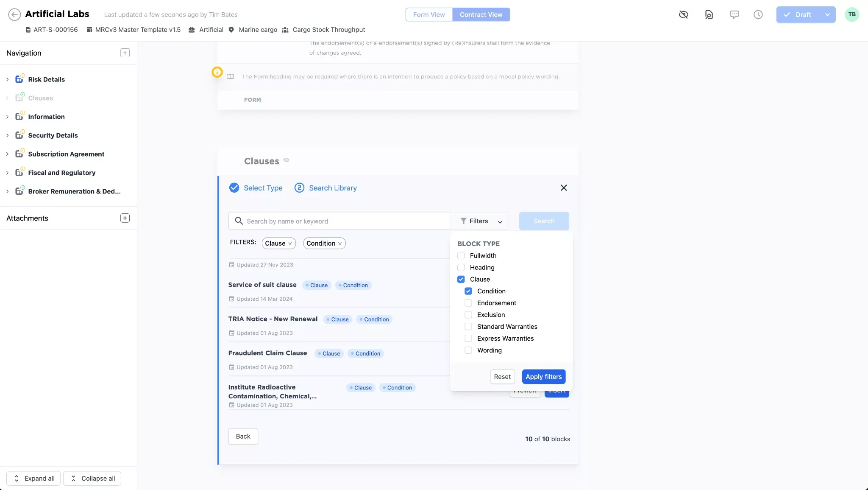Click the Search by name or keyword field
Screen dimensions: 868x490
(343, 221)
